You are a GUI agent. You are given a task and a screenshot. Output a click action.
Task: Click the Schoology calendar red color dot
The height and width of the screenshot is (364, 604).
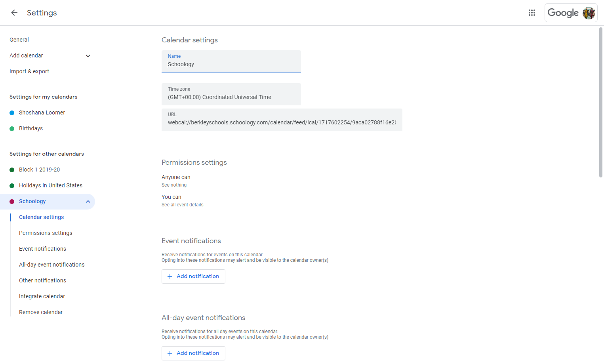12,202
